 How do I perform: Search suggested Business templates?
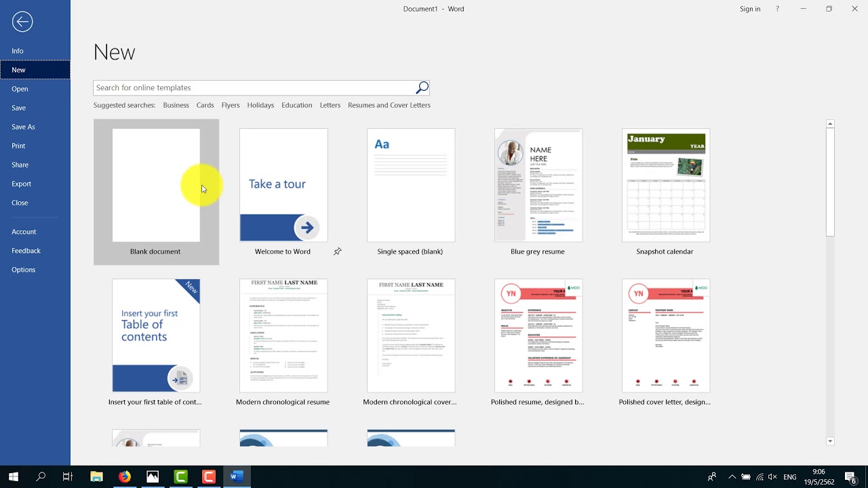(176, 105)
